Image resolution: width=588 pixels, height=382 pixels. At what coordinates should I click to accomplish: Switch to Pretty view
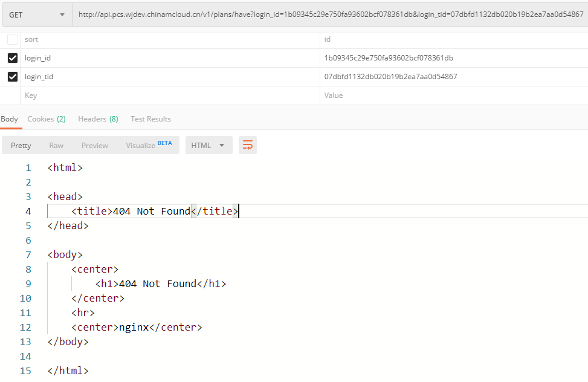click(x=21, y=145)
